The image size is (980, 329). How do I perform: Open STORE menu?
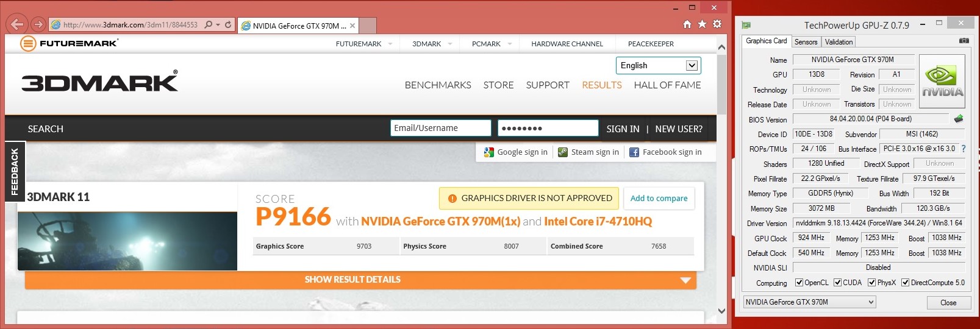pos(498,85)
